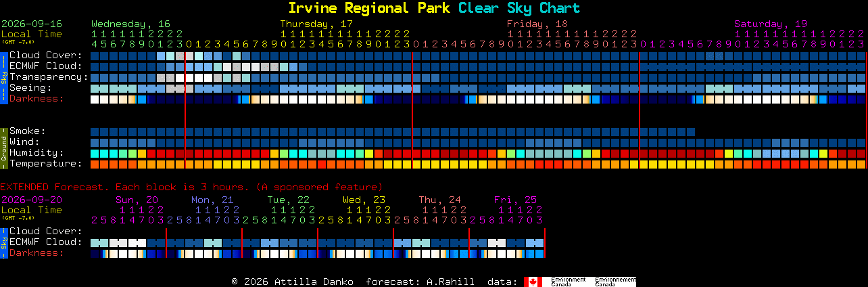
Task: Click the Wind row label
Action: coord(24,142)
